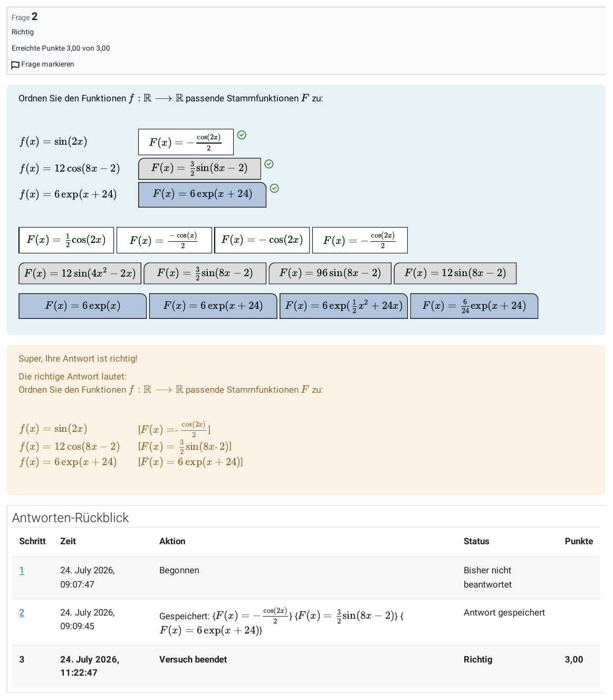Open step 1 link in Antworten-Rückblick

[x=22, y=570]
